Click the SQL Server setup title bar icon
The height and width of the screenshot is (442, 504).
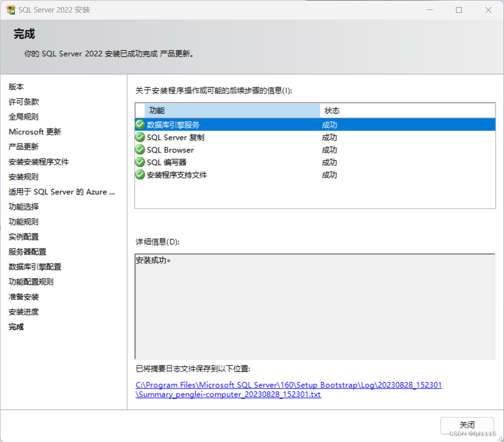tap(11, 10)
